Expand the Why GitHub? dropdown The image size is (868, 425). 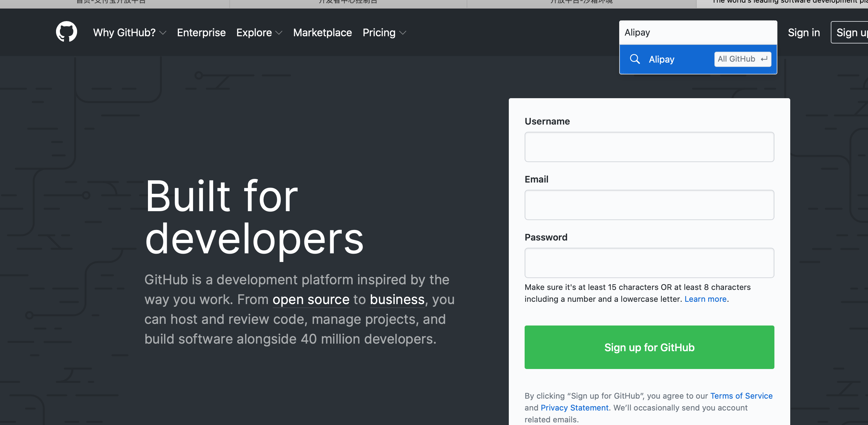coord(130,33)
